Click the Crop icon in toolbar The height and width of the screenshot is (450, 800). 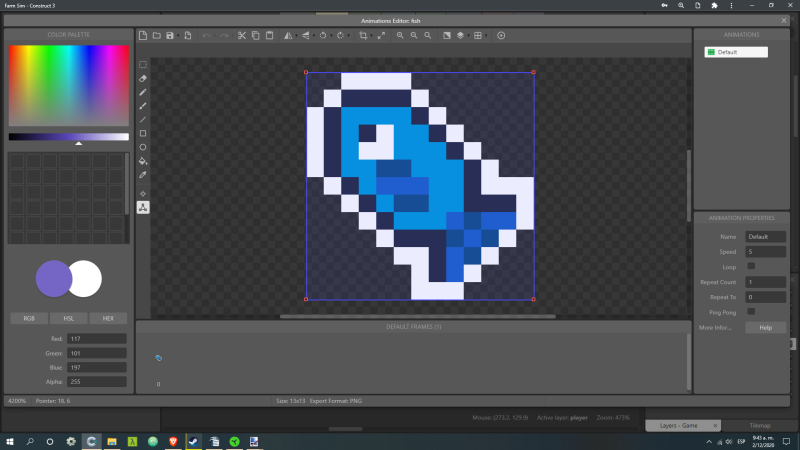coord(363,35)
